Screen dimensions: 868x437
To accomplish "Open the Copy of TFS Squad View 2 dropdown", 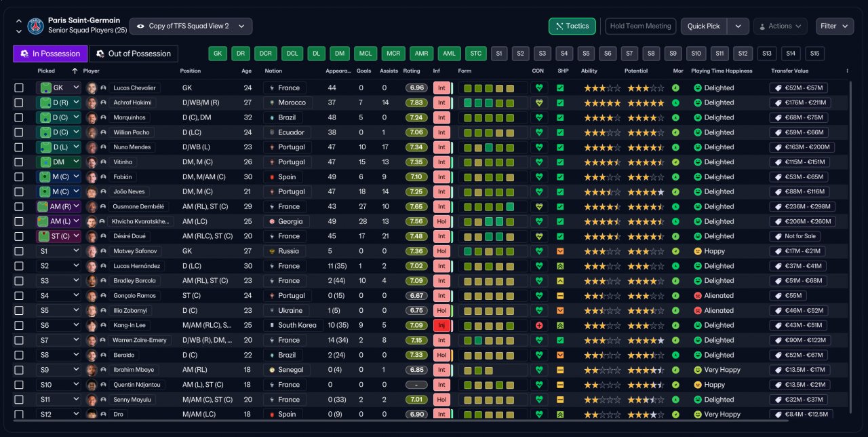I will pos(191,26).
